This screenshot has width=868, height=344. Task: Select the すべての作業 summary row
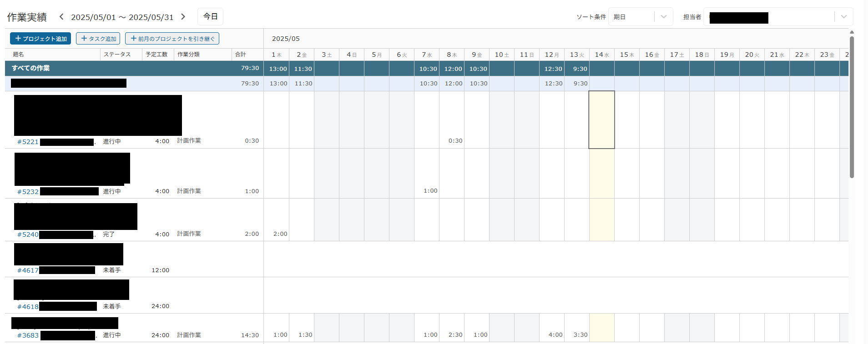[31, 68]
